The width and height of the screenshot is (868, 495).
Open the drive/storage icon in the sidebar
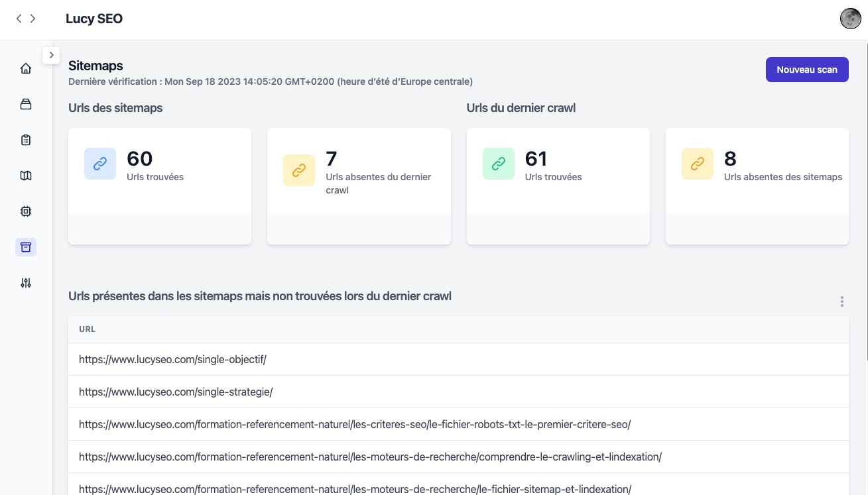coord(26,104)
